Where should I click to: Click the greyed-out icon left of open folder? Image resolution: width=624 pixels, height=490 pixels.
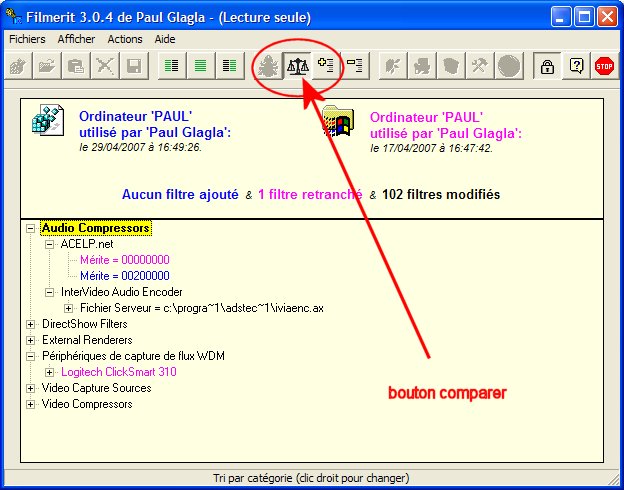[x=18, y=66]
